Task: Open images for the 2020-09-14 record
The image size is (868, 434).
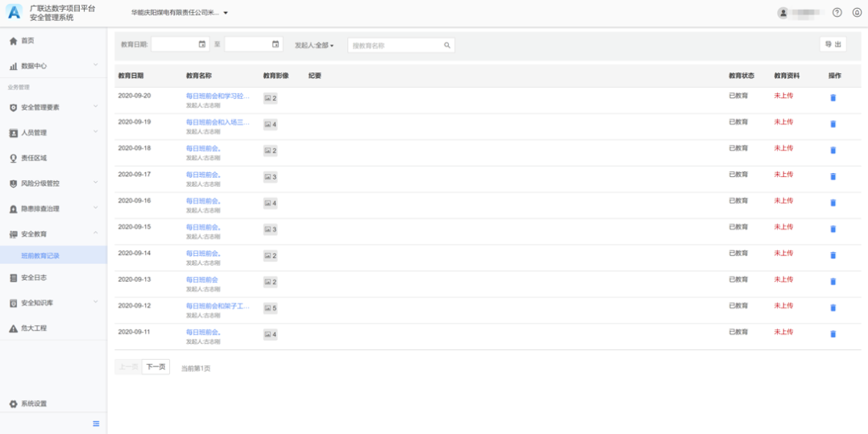Action: (x=270, y=255)
